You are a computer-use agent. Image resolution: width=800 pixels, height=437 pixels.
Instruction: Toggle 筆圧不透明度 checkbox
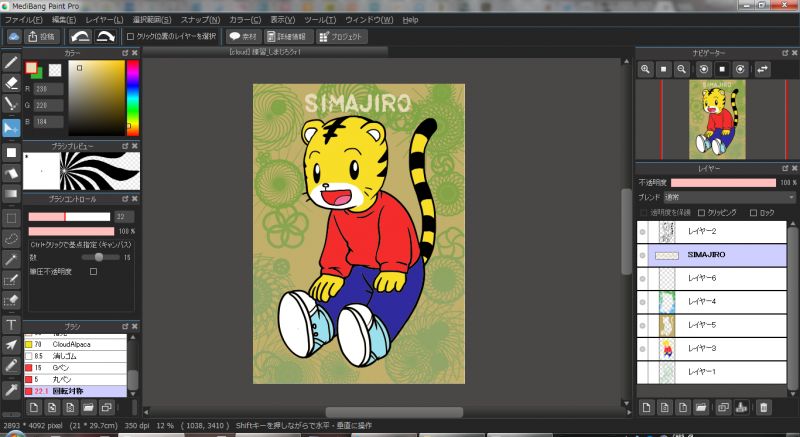pyautogui.click(x=93, y=272)
